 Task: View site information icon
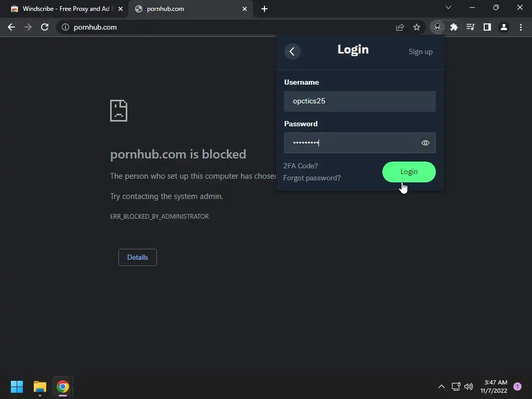click(65, 27)
